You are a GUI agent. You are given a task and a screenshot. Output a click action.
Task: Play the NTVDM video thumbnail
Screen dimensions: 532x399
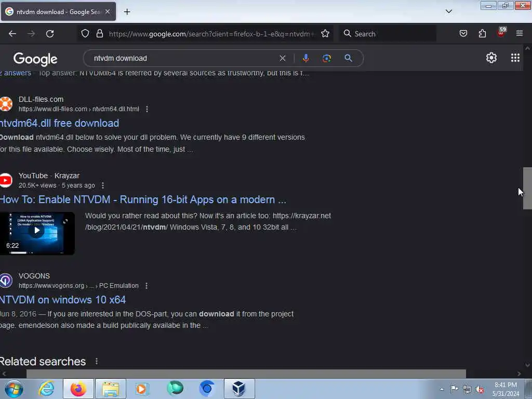pyautogui.click(x=37, y=233)
